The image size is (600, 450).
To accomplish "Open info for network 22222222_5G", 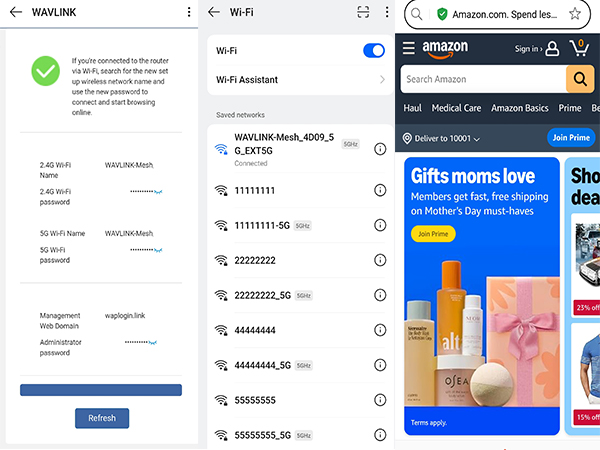I will point(380,295).
